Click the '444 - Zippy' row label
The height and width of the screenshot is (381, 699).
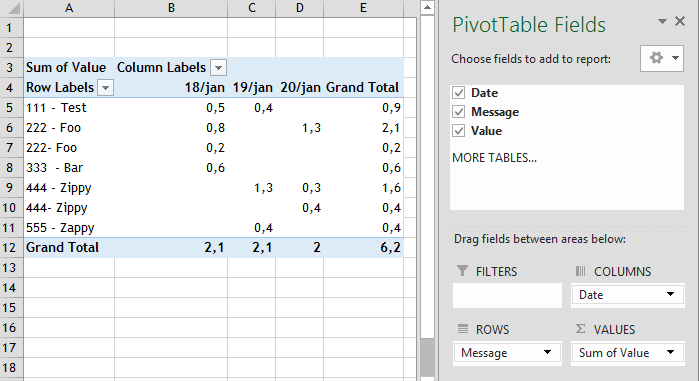[x=69, y=188]
